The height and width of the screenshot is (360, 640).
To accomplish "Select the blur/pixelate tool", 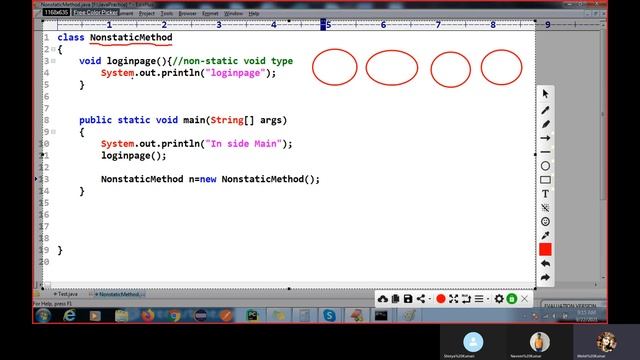I will [545, 208].
